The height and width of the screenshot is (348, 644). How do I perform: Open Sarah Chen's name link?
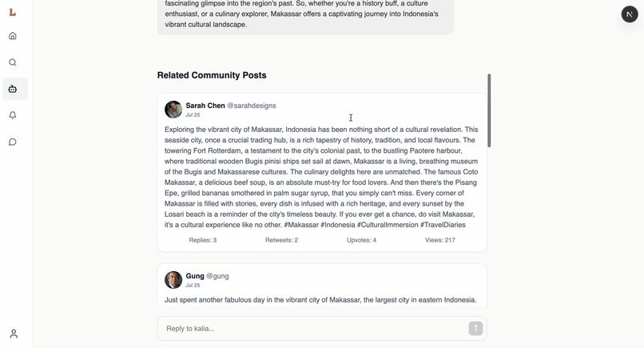pyautogui.click(x=205, y=106)
